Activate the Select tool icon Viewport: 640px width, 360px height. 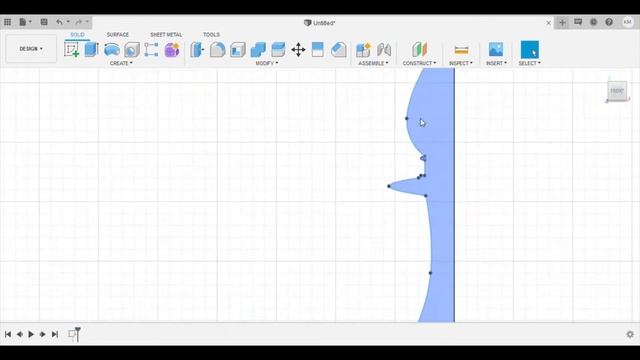(529, 49)
